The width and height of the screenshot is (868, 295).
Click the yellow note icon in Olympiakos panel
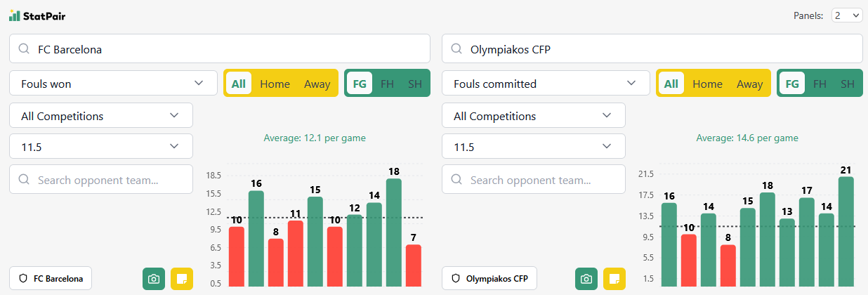(x=614, y=279)
